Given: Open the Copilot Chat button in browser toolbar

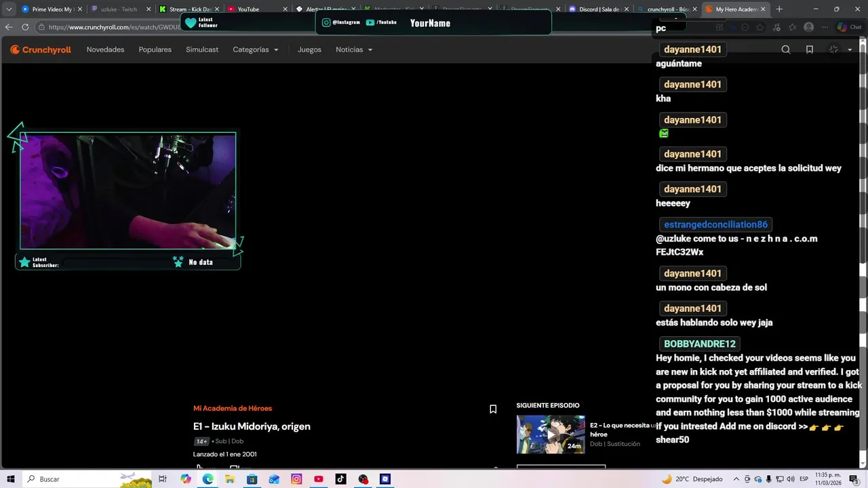Looking at the screenshot, I should click(x=849, y=27).
